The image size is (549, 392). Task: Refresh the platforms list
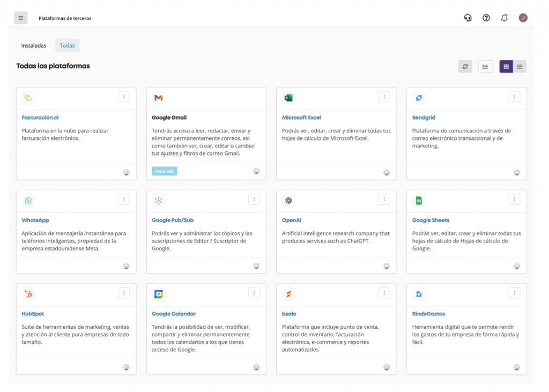click(465, 66)
